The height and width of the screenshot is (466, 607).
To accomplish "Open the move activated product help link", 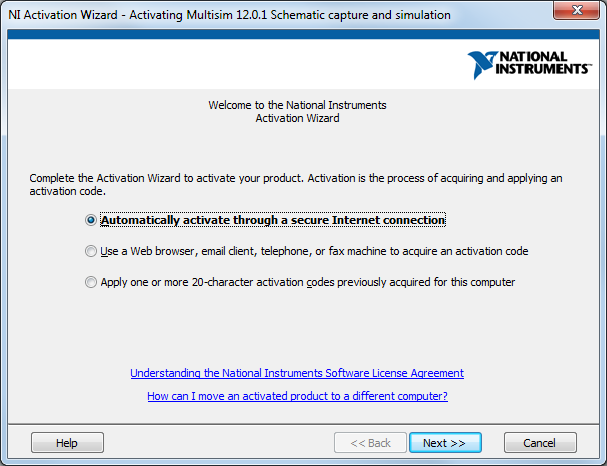I will click(297, 396).
